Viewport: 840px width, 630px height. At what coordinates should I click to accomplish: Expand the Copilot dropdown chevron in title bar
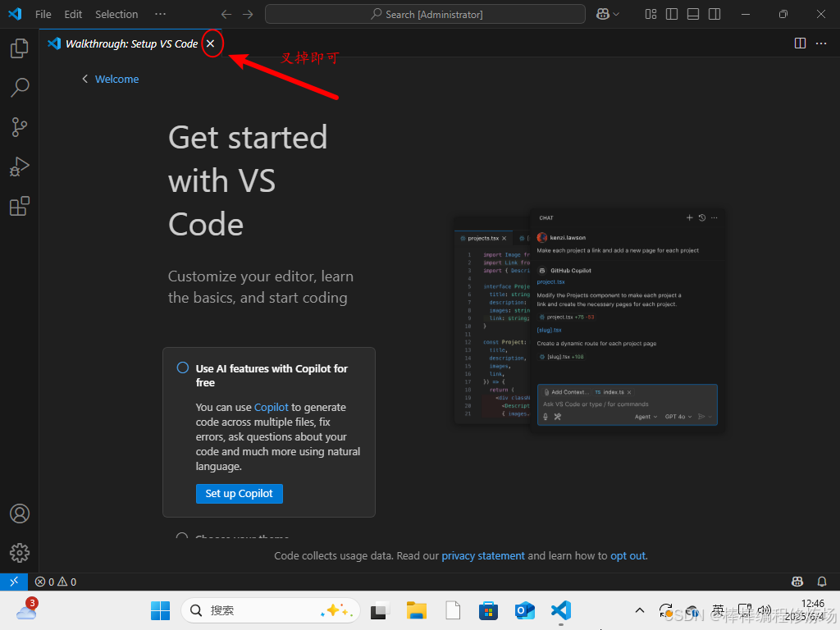pyautogui.click(x=616, y=15)
